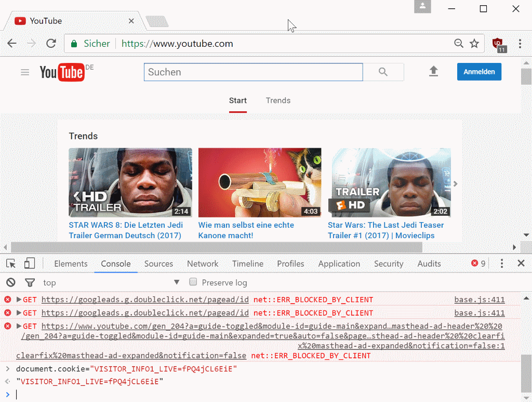Image resolution: width=532 pixels, height=402 pixels.
Task: Open base.js:411 source link in second row
Action: 480,313
